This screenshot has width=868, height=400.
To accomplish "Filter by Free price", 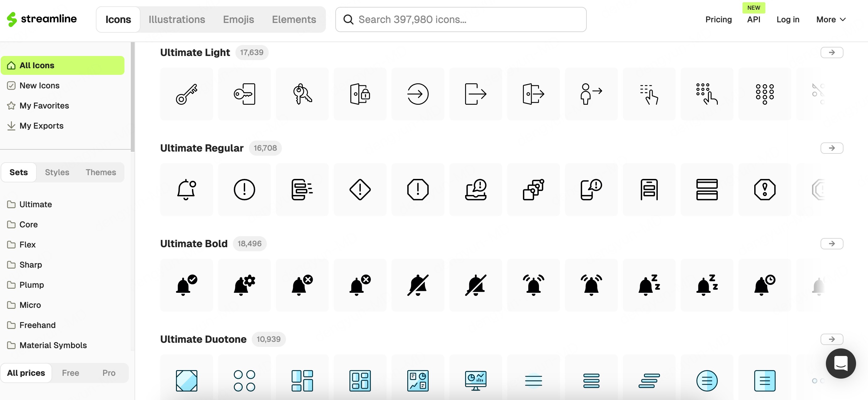I will [x=70, y=373].
